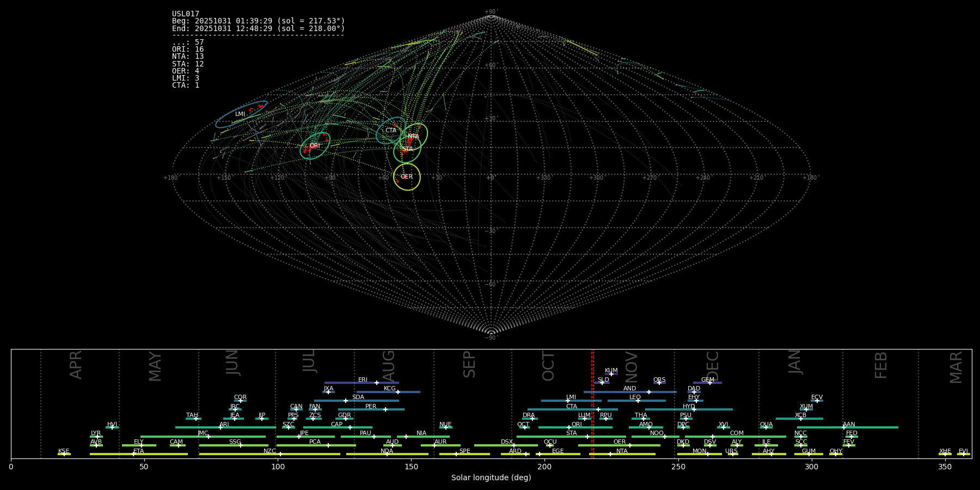This screenshot has height=490, width=980.
Task: Click the HYD shower label on timeline
Action: pyautogui.click(x=689, y=407)
